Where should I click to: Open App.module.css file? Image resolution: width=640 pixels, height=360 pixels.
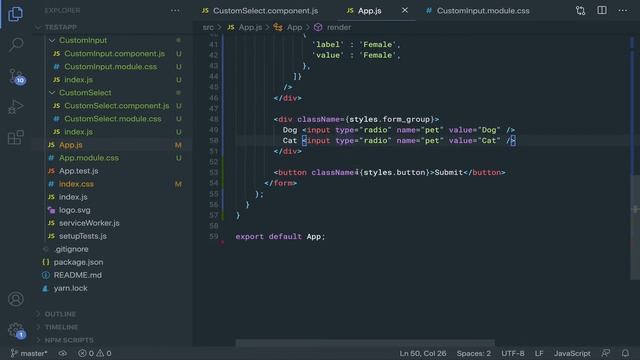click(89, 158)
